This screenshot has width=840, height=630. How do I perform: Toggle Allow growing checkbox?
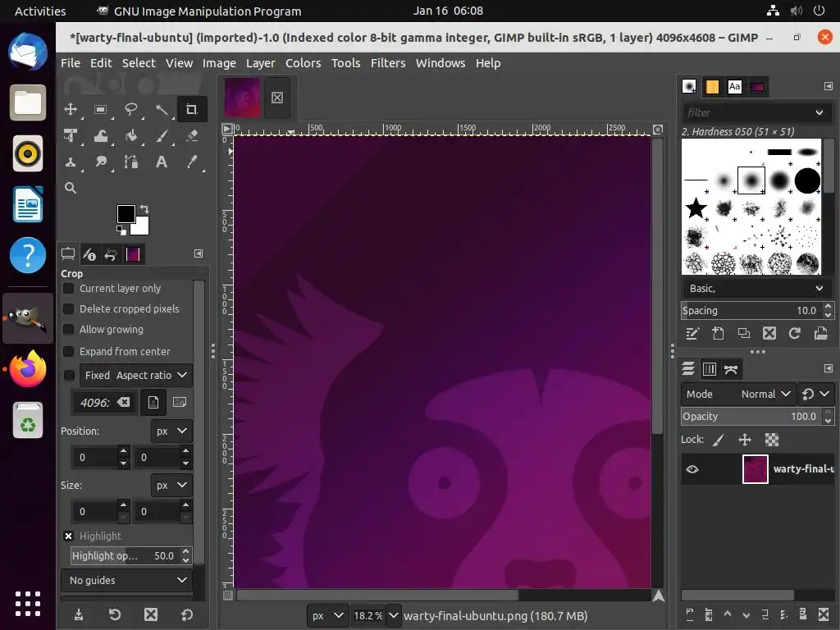[x=69, y=330]
